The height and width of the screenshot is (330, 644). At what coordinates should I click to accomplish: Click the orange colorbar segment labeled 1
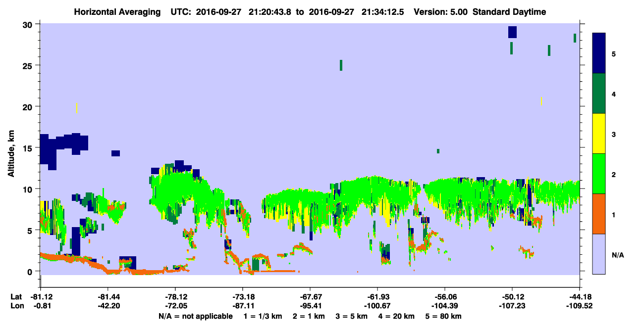pos(599,214)
